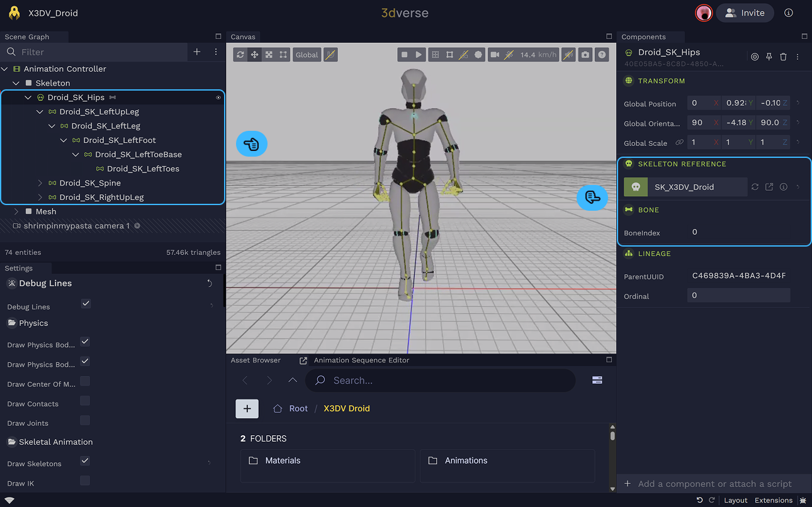The height and width of the screenshot is (507, 812).
Task: Click the target focus icon beside Droid_SK_Hips
Action: click(755, 57)
